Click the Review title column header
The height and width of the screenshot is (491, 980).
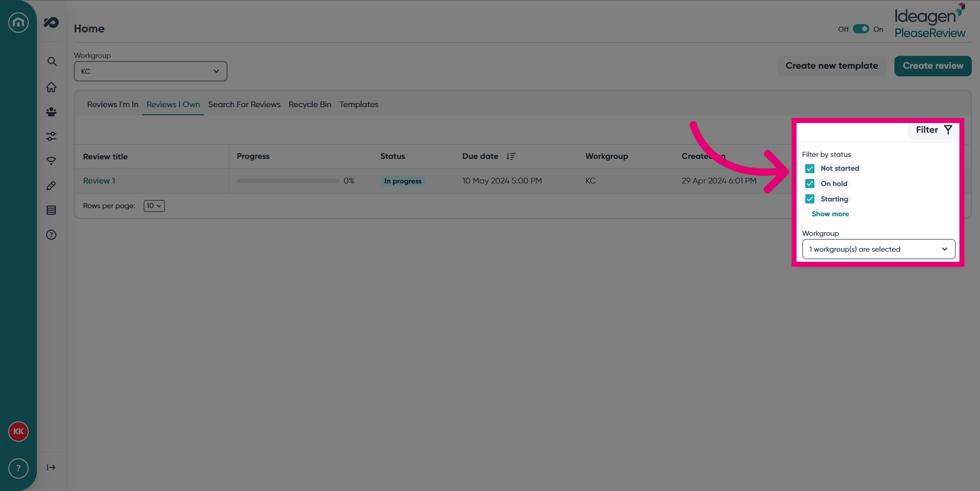[106, 157]
